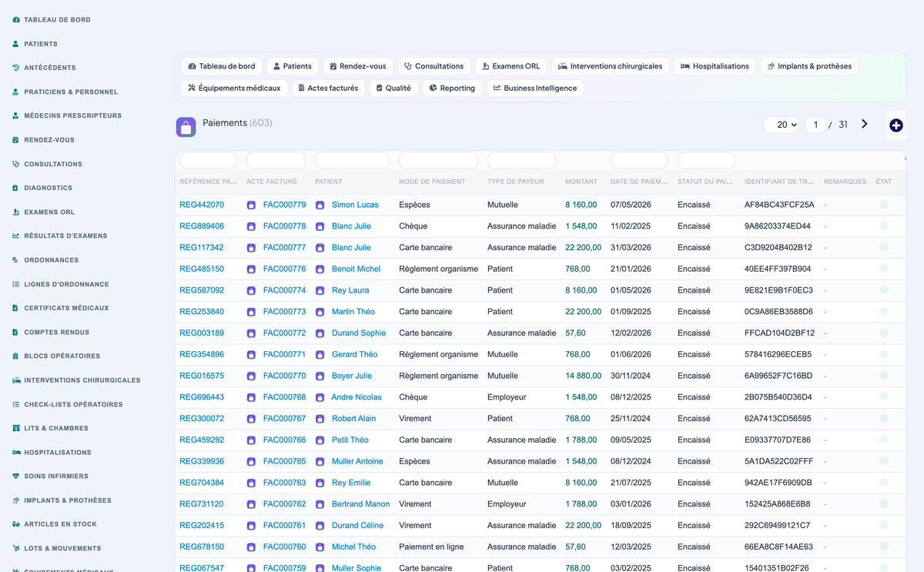The width and height of the screenshot is (924, 572).
Task: Click the Ordonnances sidebar icon
Action: pyautogui.click(x=15, y=260)
